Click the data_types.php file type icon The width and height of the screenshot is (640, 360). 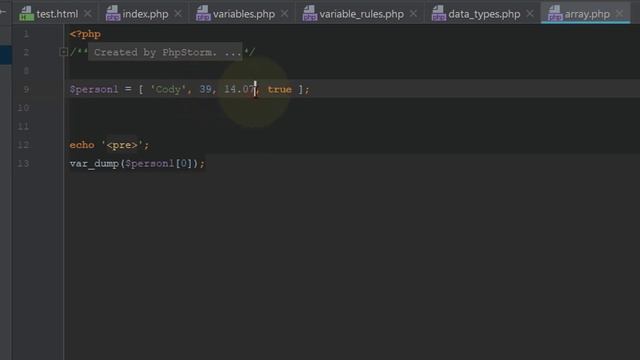pos(439,13)
